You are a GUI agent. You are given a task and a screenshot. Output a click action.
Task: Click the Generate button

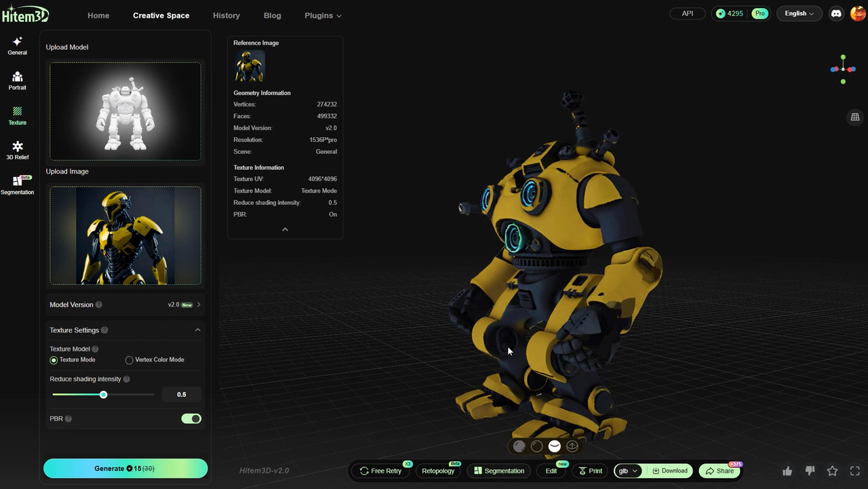coord(125,469)
